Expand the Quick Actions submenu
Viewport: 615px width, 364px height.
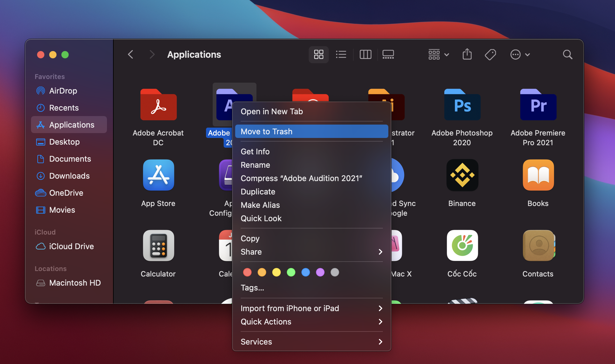311,322
